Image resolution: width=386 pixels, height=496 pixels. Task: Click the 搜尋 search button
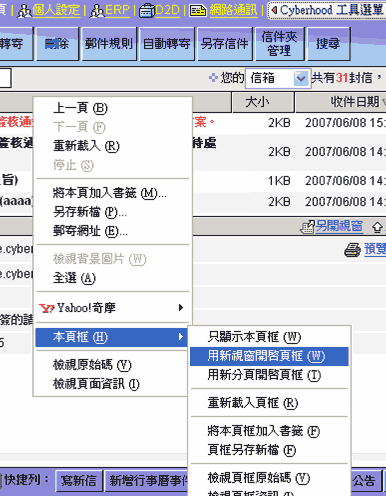point(328,44)
